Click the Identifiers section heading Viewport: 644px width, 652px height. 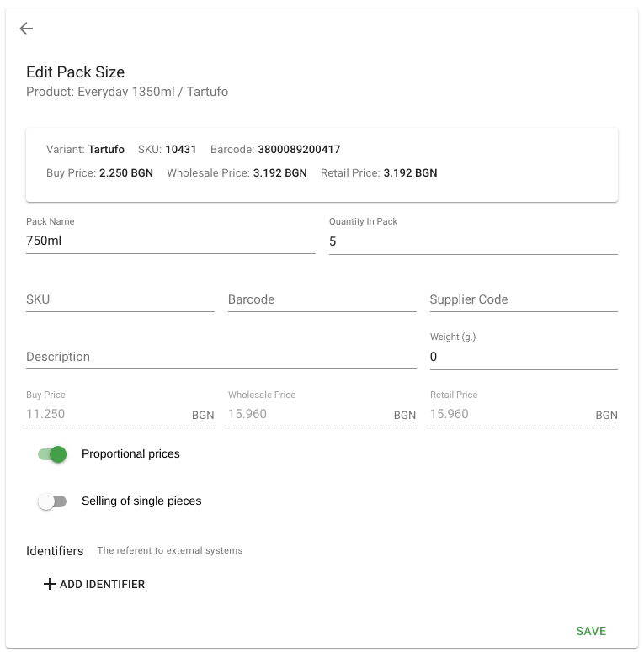point(55,550)
